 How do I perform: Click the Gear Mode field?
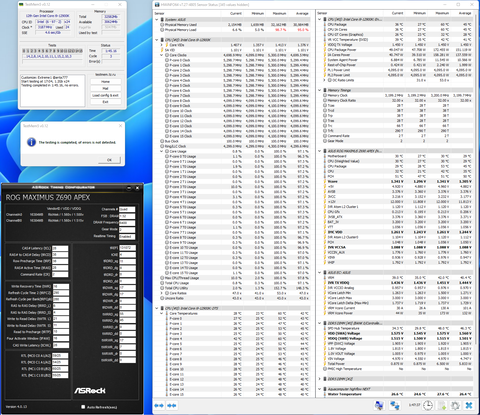127,229
